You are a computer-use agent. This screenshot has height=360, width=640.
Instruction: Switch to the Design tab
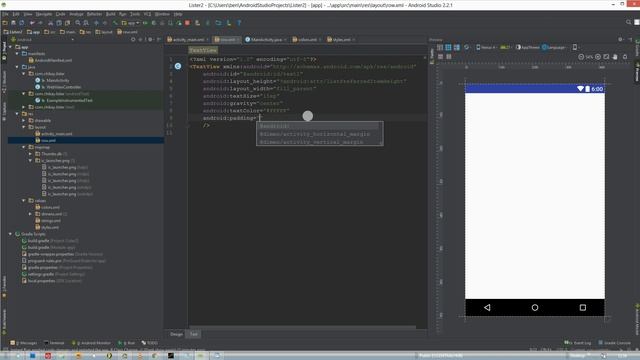click(176, 334)
